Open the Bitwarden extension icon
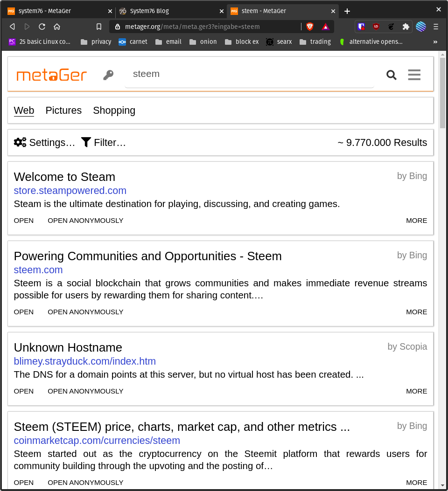448x491 pixels. [362, 27]
